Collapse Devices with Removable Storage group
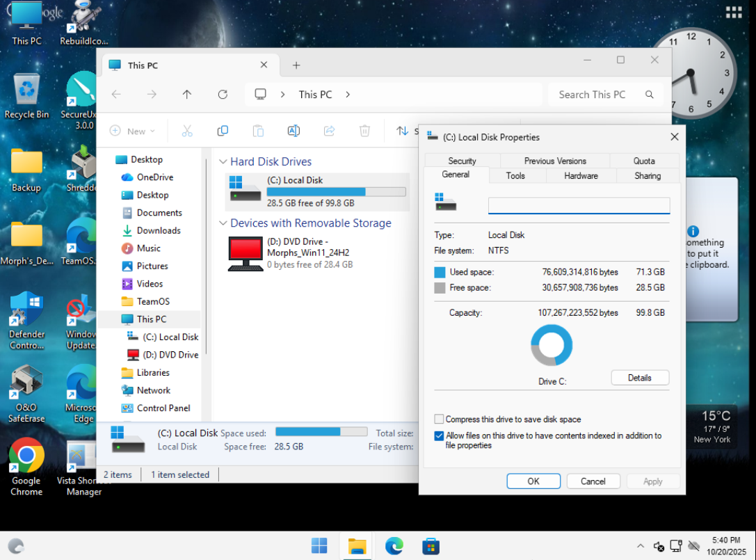This screenshot has height=560, width=756. [x=223, y=223]
